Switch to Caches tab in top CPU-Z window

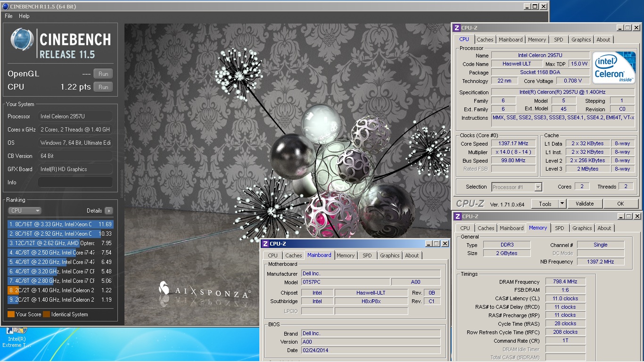(485, 40)
